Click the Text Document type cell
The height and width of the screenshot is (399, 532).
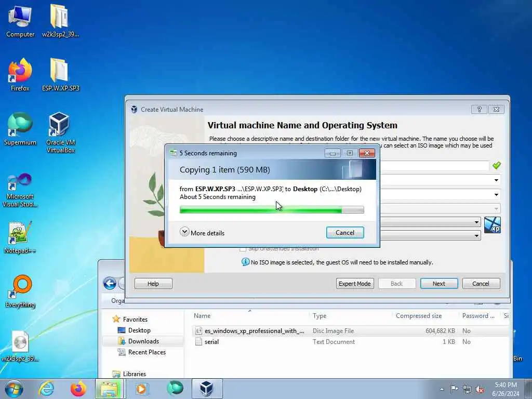pos(334,342)
